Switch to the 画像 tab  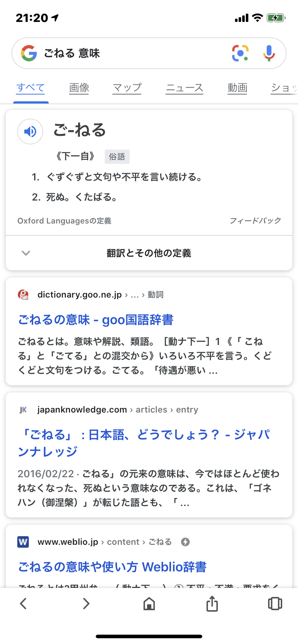click(x=79, y=88)
